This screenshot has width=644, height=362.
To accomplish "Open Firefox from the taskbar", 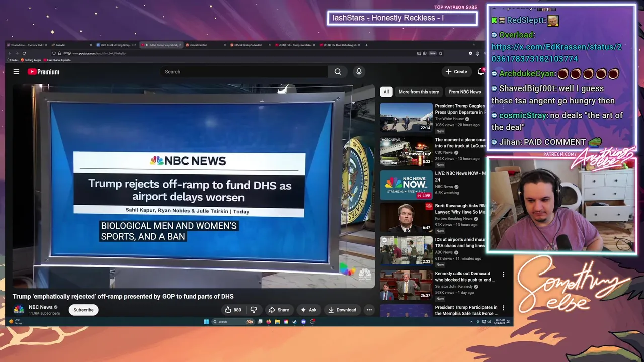I will click(x=269, y=322).
